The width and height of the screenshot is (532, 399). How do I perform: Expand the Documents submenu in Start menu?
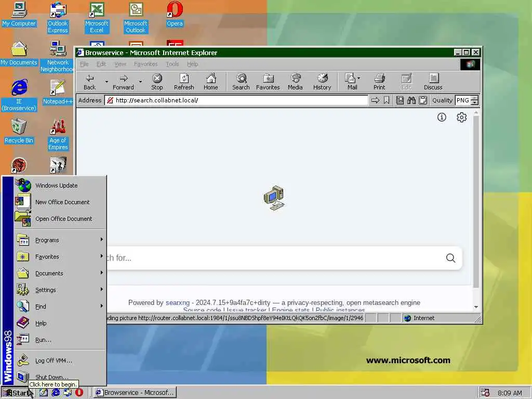coord(60,273)
